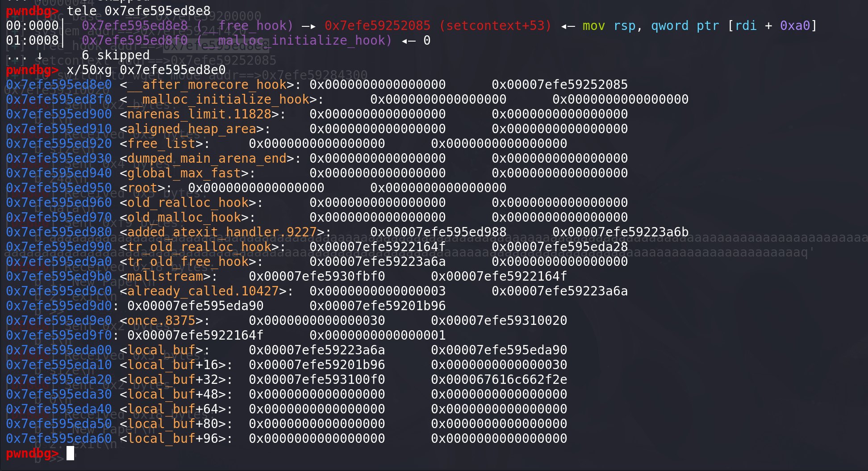This screenshot has height=471, width=868.
Task: Select the local_buf+80 symbol
Action: click(173, 424)
